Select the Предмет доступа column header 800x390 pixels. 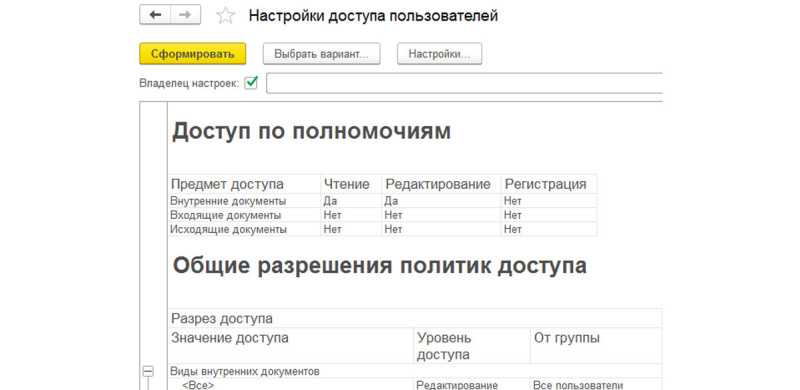pyautogui.click(x=244, y=184)
